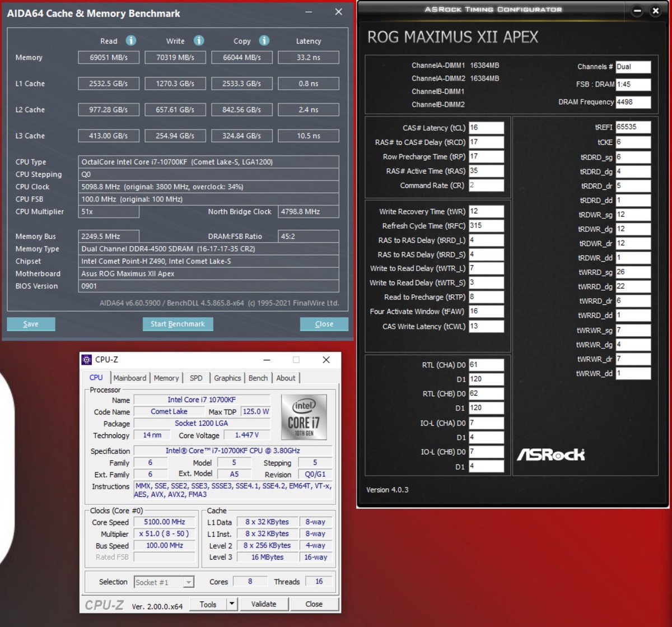Click the Core Voltage 1.447 V value
Viewport: 672px width, 627px height.
(x=246, y=435)
